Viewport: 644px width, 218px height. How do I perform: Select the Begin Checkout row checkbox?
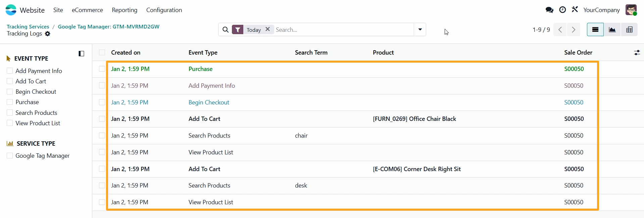click(x=102, y=102)
